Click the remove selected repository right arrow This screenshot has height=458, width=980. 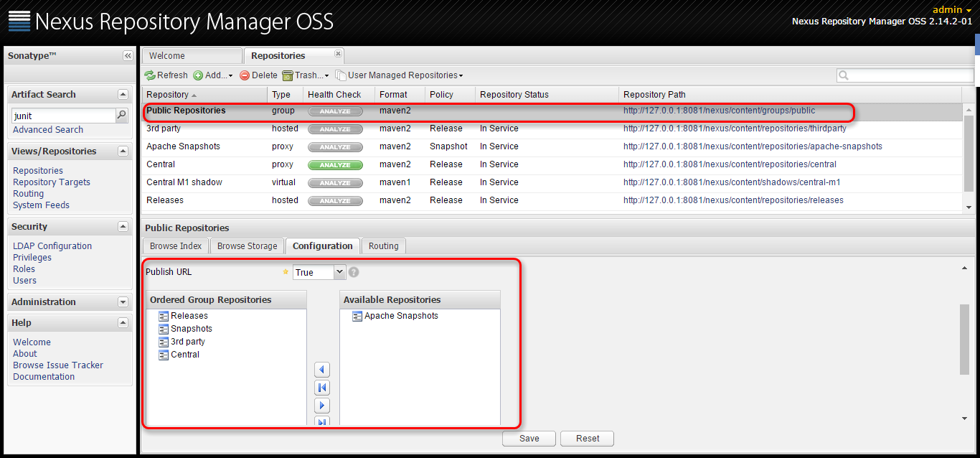pyautogui.click(x=322, y=406)
